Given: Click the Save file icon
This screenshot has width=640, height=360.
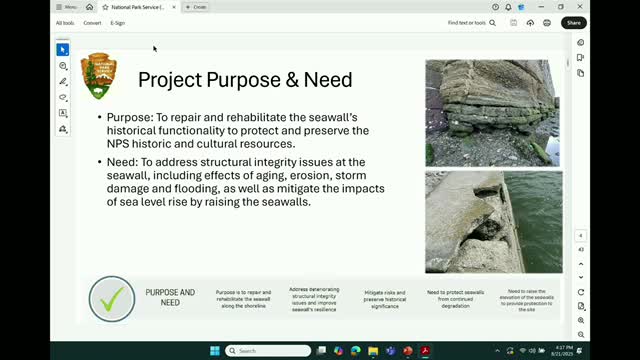Looking at the screenshot, I should tap(513, 23).
